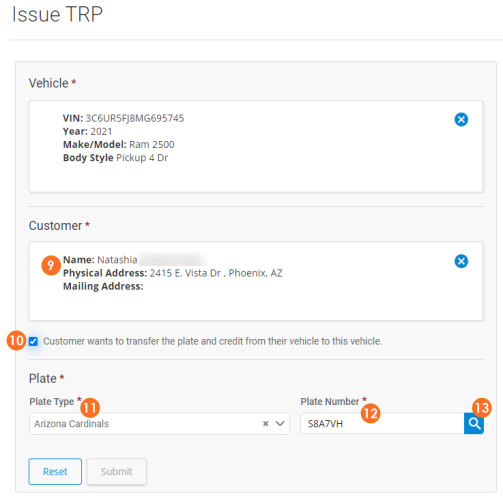Uncheck the transfer plate and credit checkbox
Viewport: 503px width, 496px height.
point(33,341)
